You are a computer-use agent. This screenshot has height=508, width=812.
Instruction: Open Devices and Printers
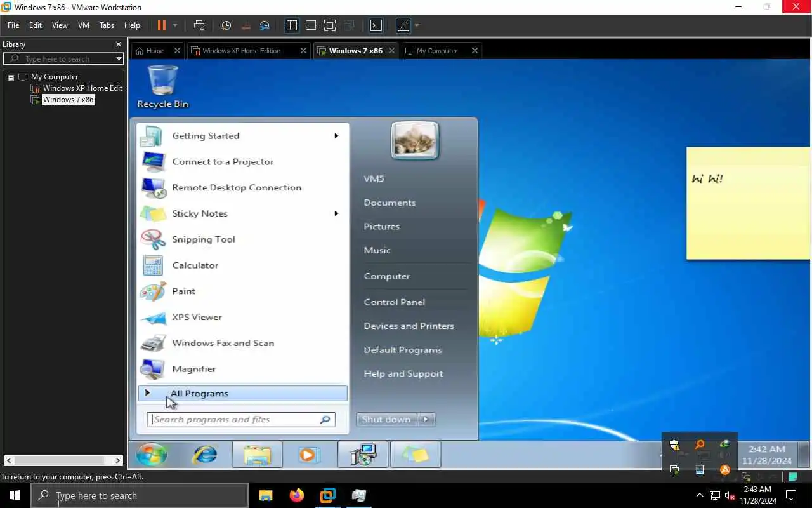(409, 326)
